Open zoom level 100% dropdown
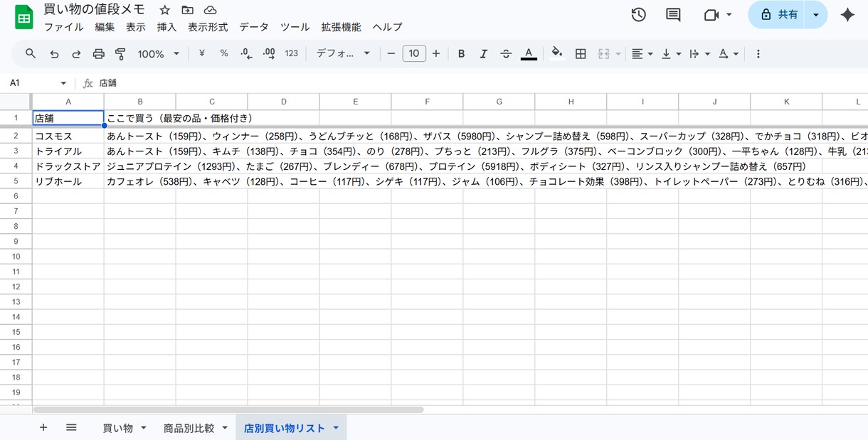The height and width of the screenshot is (440, 868). click(x=159, y=53)
